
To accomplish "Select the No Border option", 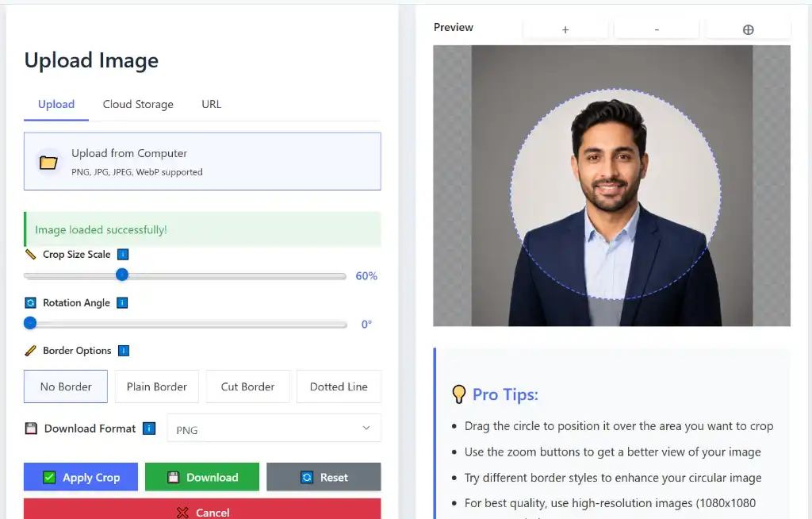I will point(66,386).
